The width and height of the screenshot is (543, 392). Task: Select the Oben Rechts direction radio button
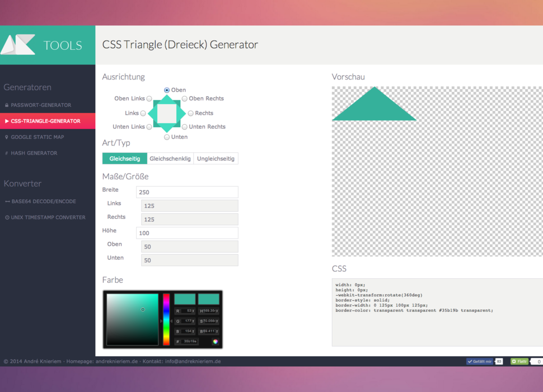[x=185, y=99]
